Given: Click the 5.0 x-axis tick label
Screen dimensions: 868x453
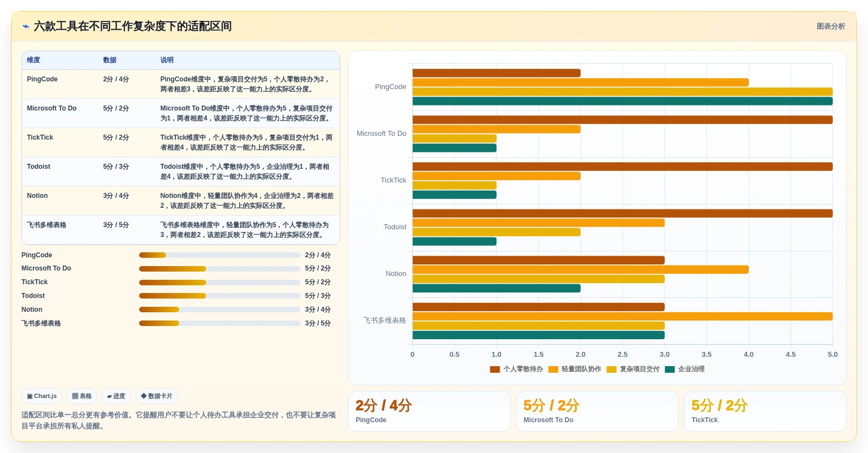Looking at the screenshot, I should tap(832, 355).
